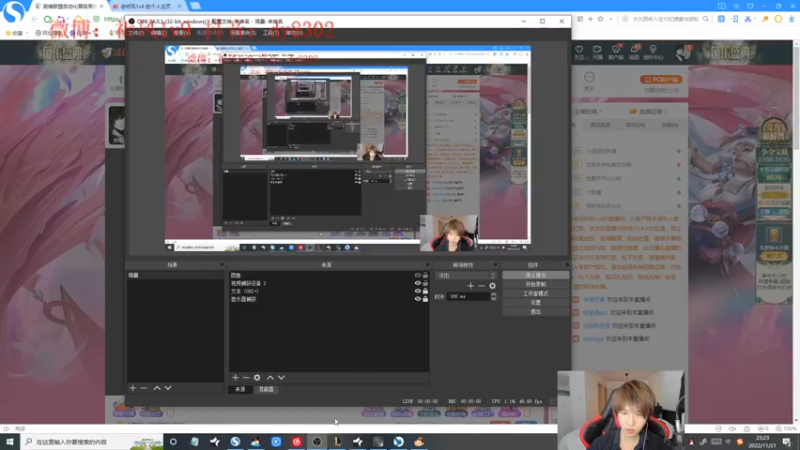Click the browser home icon
Image resolution: width=800 pixels, height=450 pixels.
coord(79,19)
